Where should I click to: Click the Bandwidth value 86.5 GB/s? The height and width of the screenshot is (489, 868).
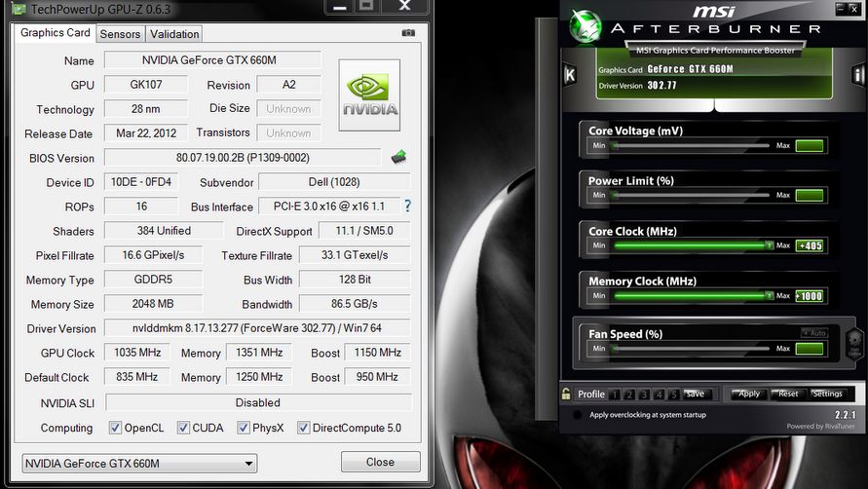click(x=355, y=304)
